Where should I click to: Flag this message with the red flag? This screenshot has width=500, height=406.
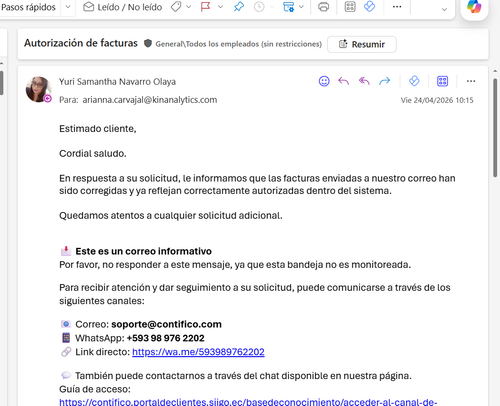click(x=206, y=7)
